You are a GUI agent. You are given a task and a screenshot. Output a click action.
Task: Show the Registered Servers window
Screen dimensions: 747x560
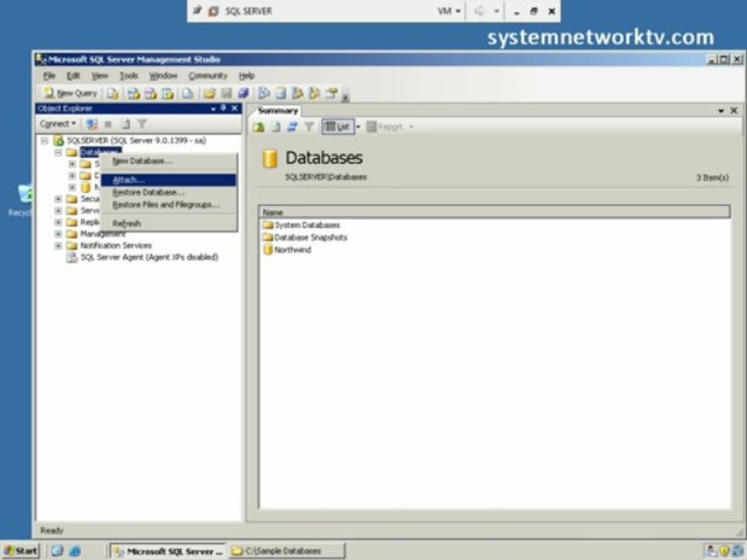[264, 93]
